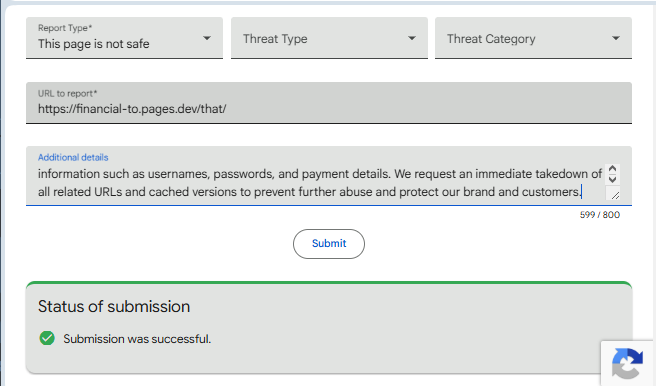656x386 pixels.
Task: Click the Threat Type dropdown arrow icon
Action: pyautogui.click(x=412, y=38)
